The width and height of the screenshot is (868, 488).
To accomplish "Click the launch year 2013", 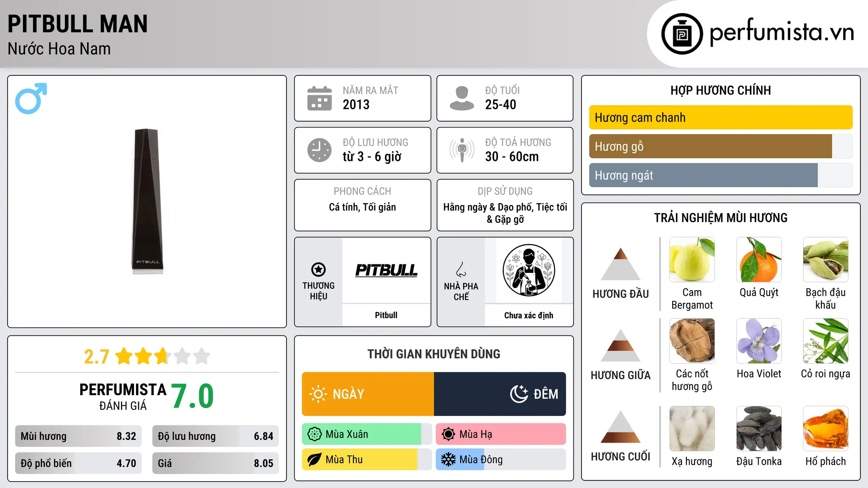I will point(356,105).
